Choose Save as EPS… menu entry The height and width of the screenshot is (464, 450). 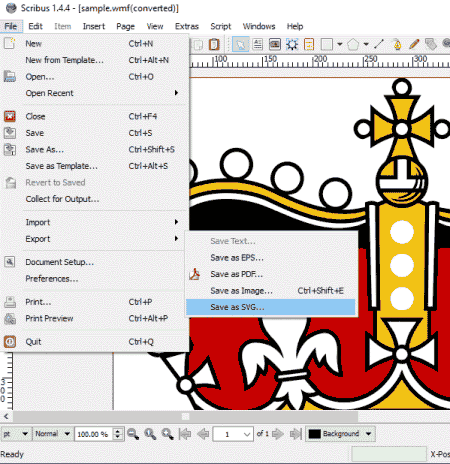click(x=270, y=258)
